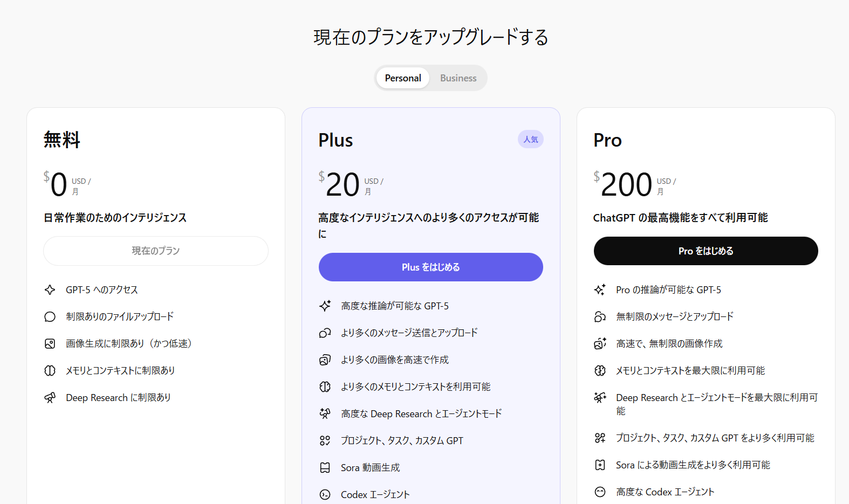Click Codex エージェント icon in Plus
The height and width of the screenshot is (504, 849).
(325, 495)
